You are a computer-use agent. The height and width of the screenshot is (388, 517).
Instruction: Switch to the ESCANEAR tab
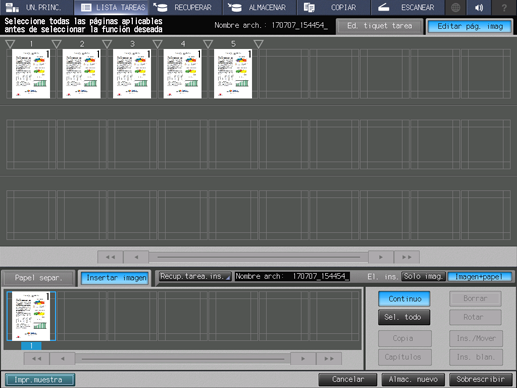407,7
